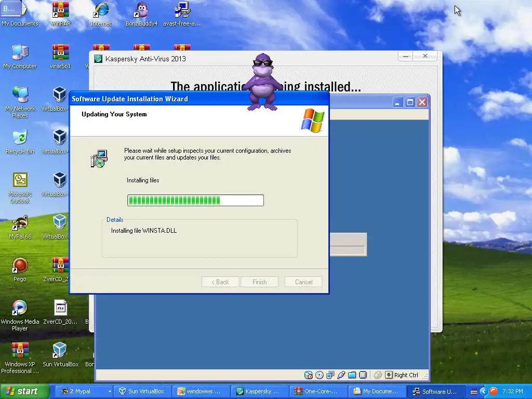Click the Back button in update wizard
Image resolution: width=532 pixels, height=399 pixels.
tap(220, 282)
